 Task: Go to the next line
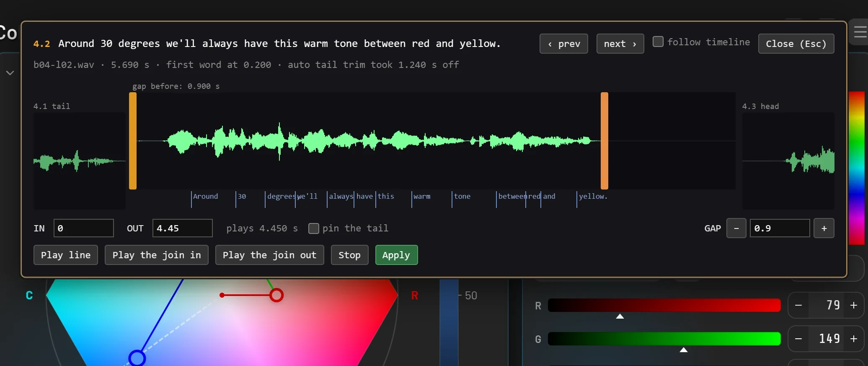tap(620, 44)
